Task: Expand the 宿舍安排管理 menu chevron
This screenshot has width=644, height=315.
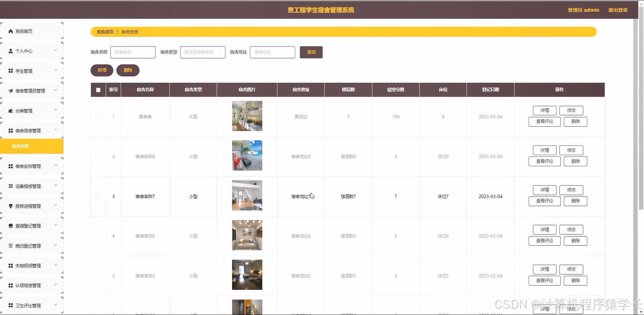Action: (x=56, y=166)
